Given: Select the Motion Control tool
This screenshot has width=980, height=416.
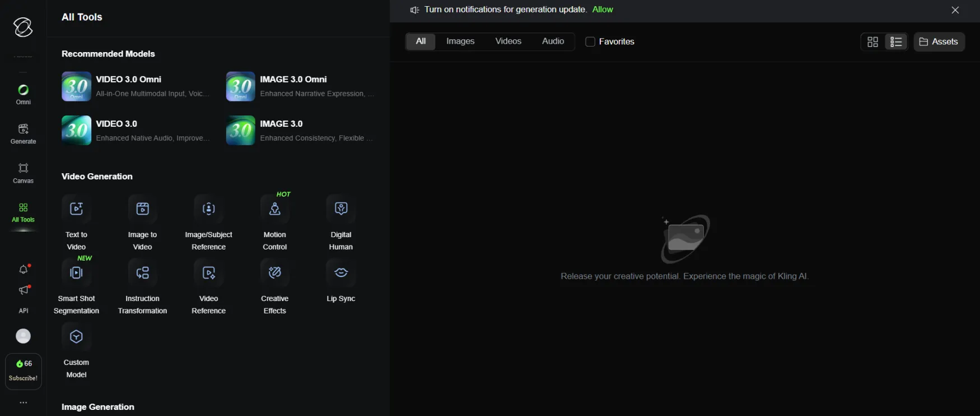Looking at the screenshot, I should 274,222.
